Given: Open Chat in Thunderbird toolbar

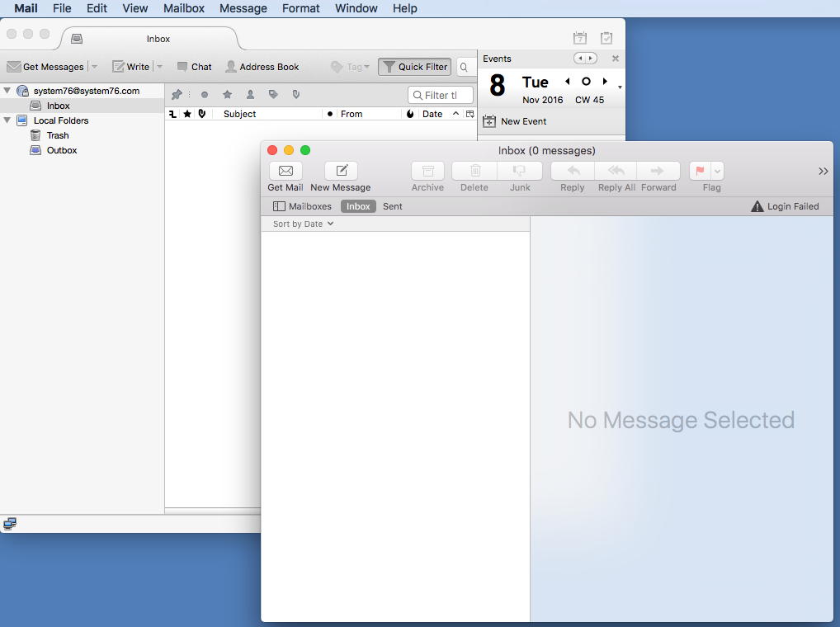Looking at the screenshot, I should click(x=194, y=67).
